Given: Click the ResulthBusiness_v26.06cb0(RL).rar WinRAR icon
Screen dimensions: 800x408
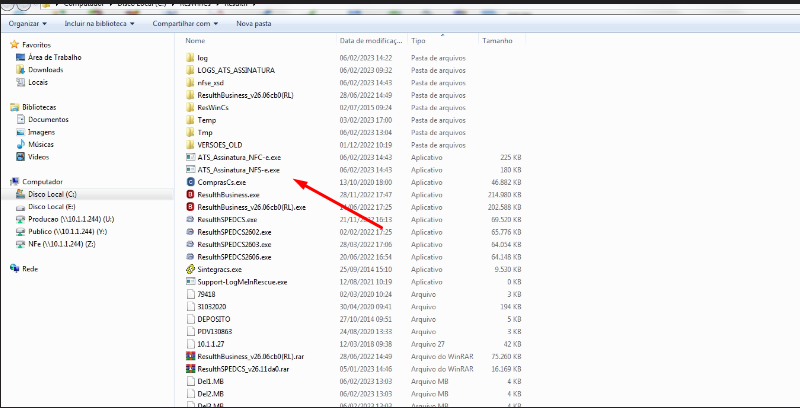Looking at the screenshot, I should 190,356.
